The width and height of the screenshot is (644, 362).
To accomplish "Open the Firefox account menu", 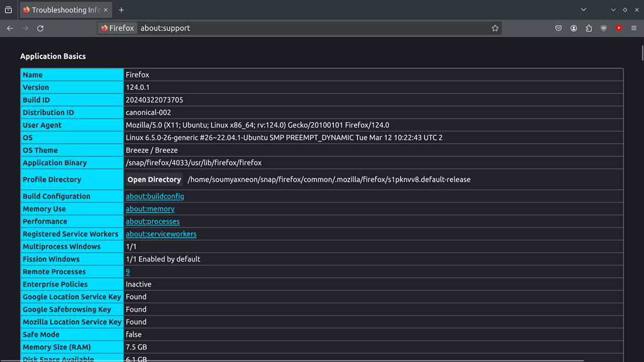I will [574, 28].
